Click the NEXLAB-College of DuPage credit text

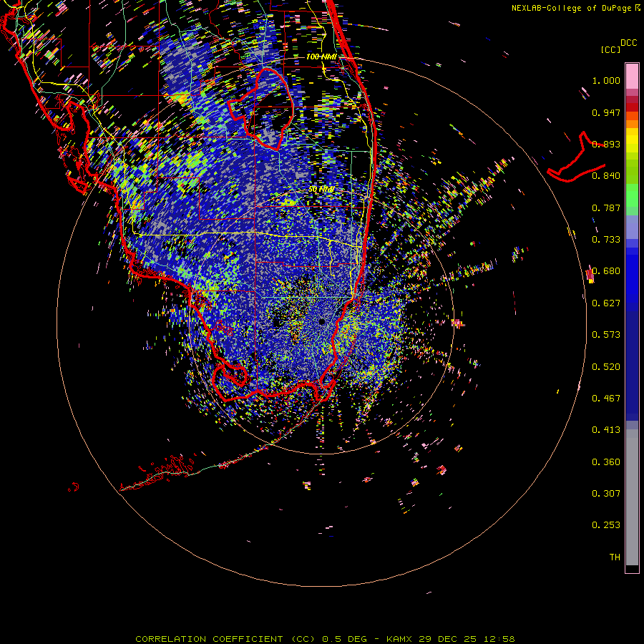point(576,8)
